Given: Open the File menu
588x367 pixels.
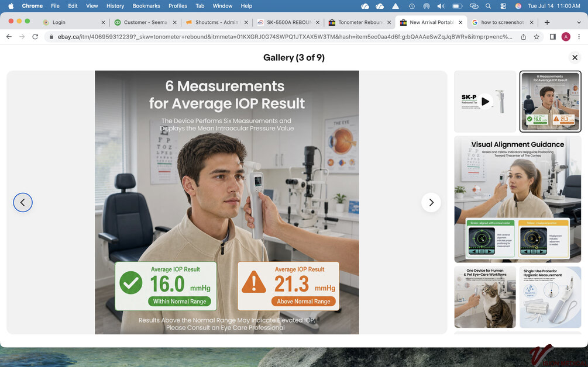Looking at the screenshot, I should pyautogui.click(x=55, y=6).
